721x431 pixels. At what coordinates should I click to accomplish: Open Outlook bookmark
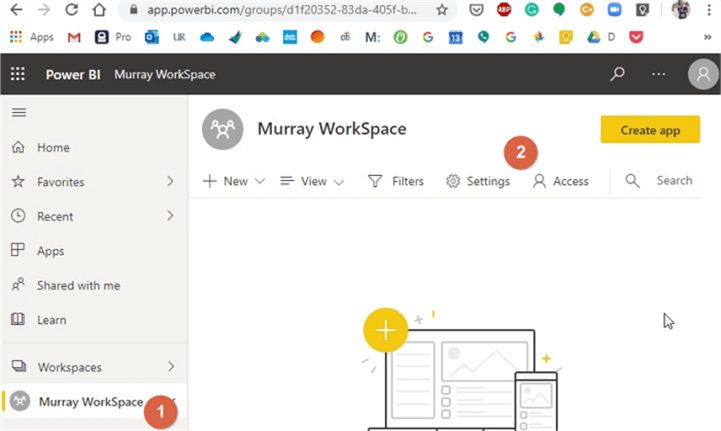[x=152, y=37]
